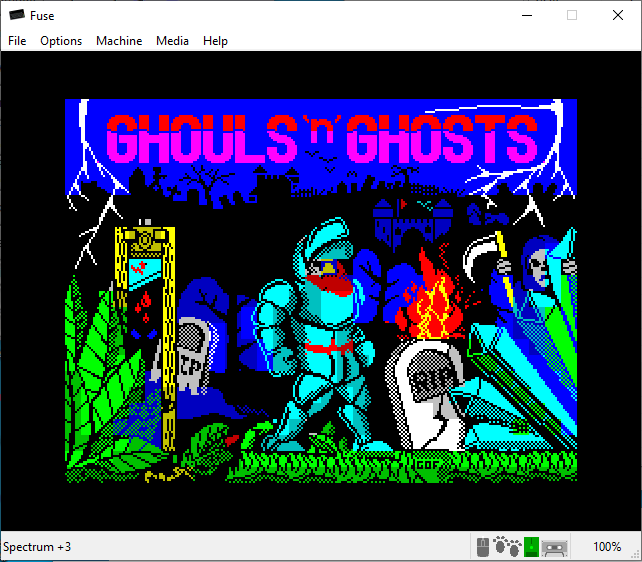
Task: Open the Machine menu
Action: 119,41
